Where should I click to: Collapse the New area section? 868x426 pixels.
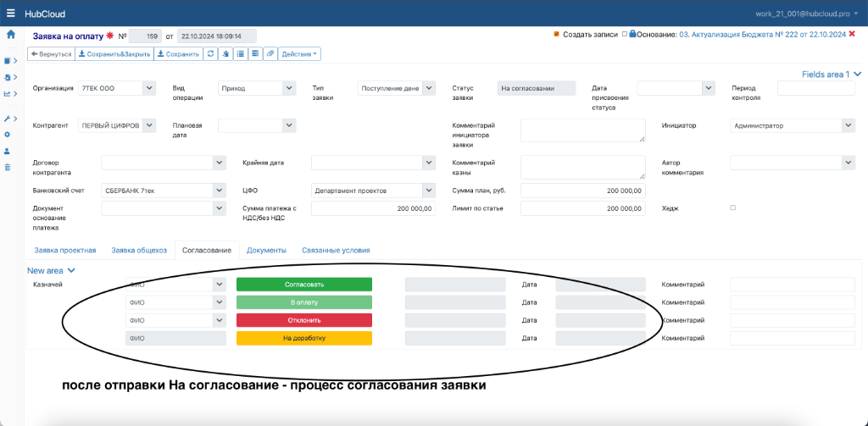tap(51, 270)
